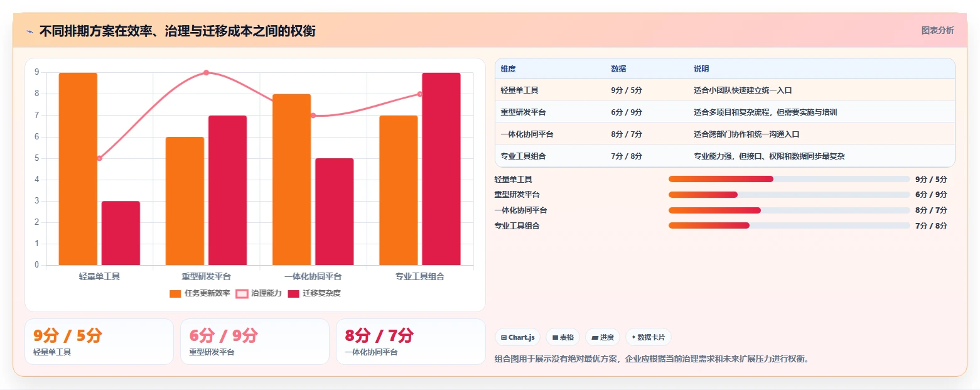
Task: Click the 专业工具组合 x-axis label on the chart
Action: coord(419,276)
